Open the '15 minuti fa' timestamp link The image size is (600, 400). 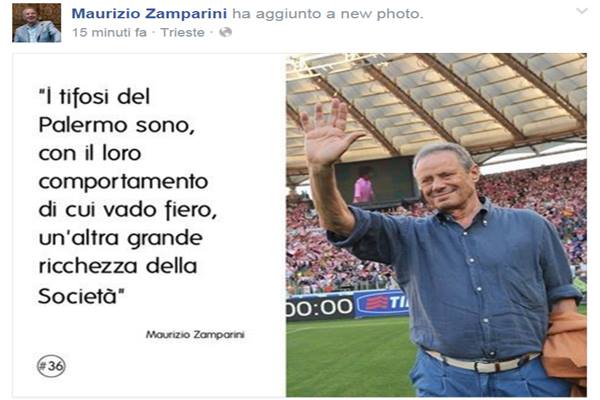109,33
